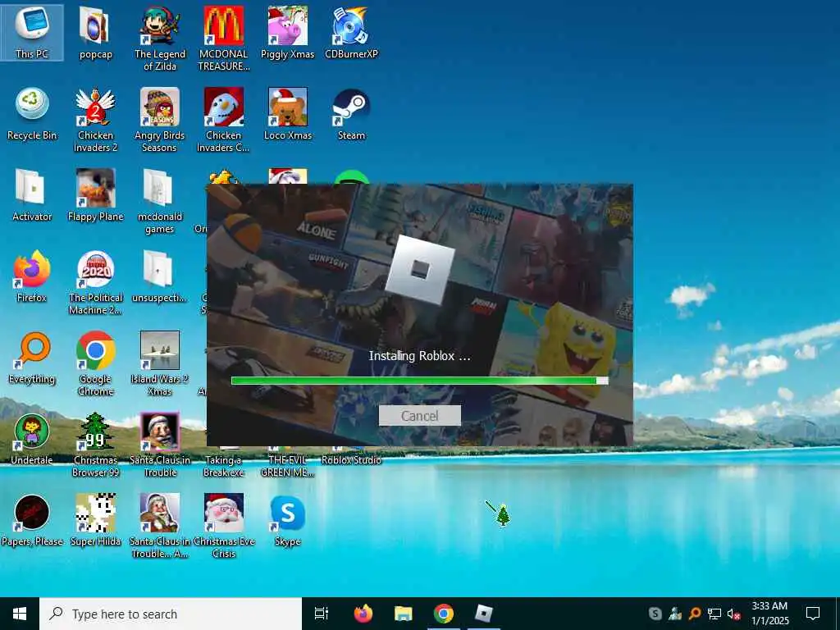This screenshot has height=630, width=840.
Task: Click the Roblox logo in installer
Action: click(x=419, y=269)
